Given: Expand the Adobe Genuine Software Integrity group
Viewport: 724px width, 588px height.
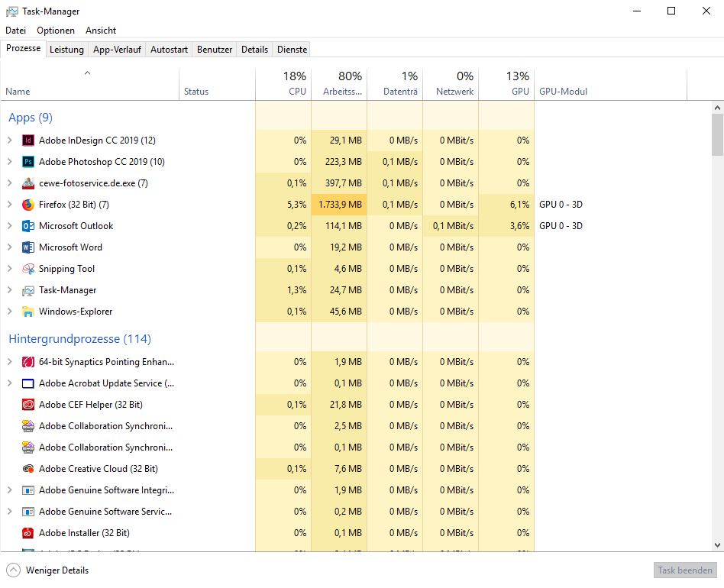Looking at the screenshot, I should [x=10, y=489].
